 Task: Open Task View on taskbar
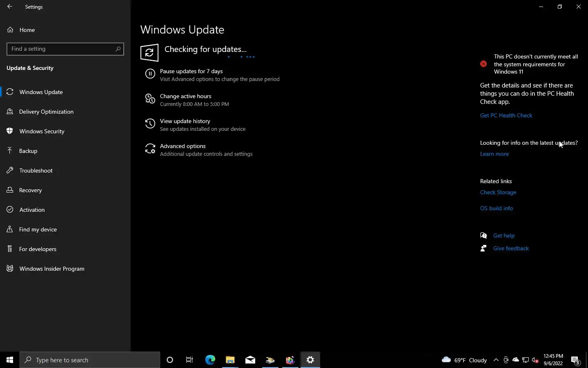189,360
